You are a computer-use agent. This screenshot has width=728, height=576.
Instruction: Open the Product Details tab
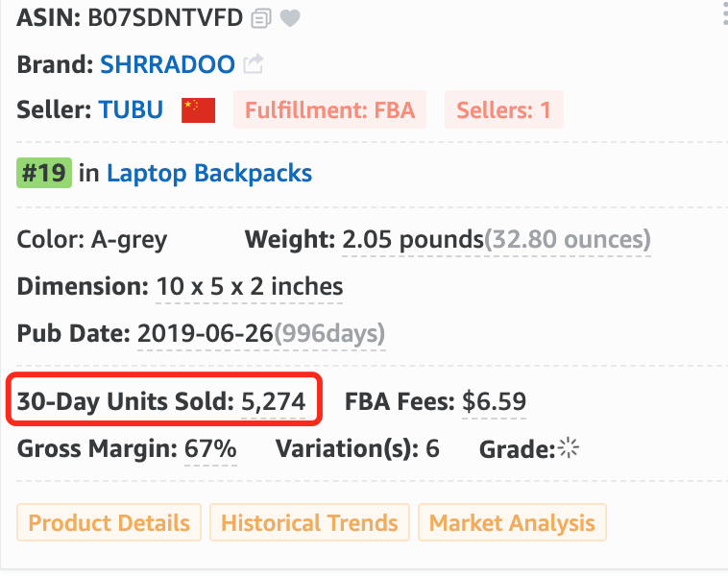109,522
